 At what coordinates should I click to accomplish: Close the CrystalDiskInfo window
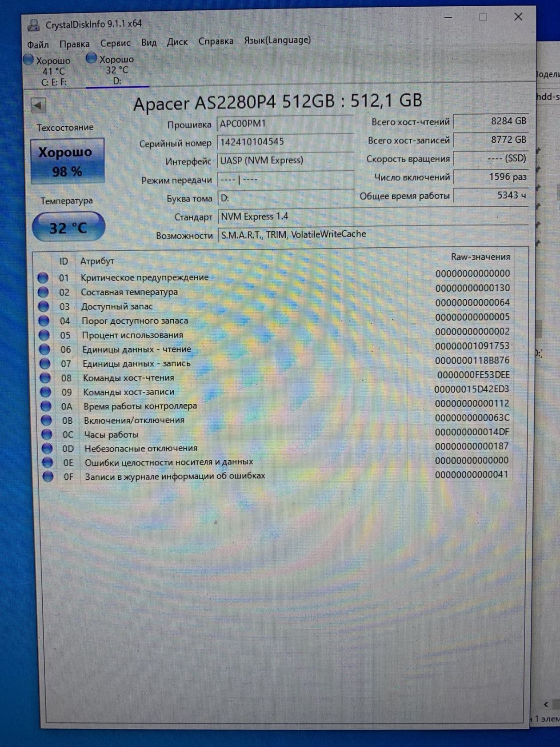(518, 16)
